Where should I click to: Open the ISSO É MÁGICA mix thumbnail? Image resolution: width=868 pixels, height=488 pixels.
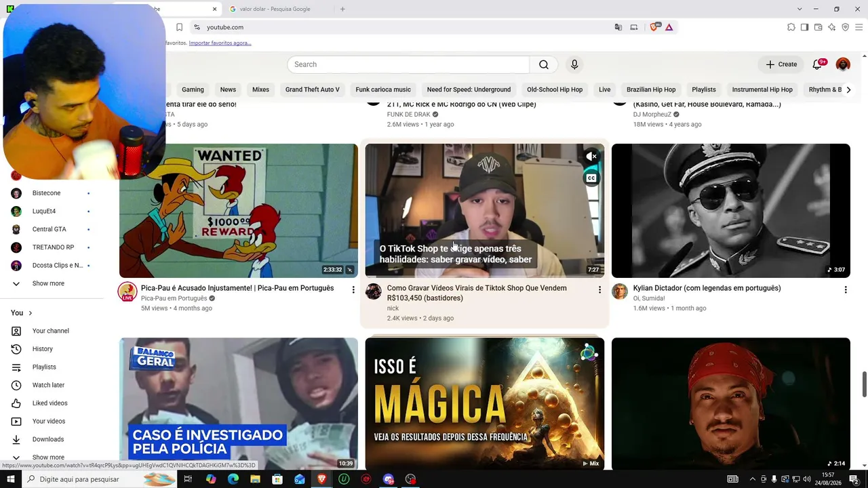coord(484,404)
